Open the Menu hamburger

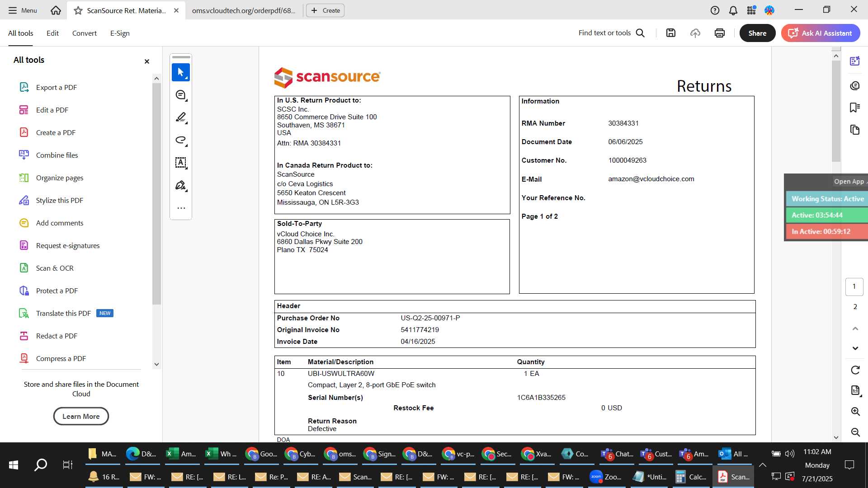[23, 10]
